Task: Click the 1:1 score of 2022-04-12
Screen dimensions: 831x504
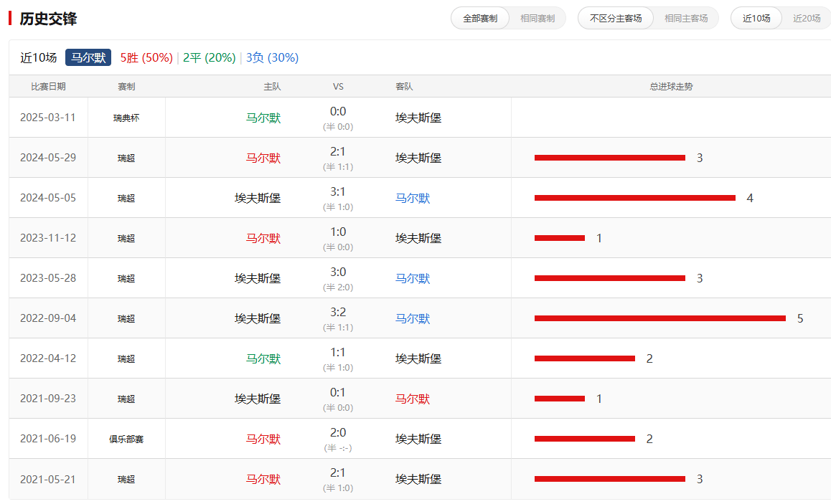Action: click(338, 353)
